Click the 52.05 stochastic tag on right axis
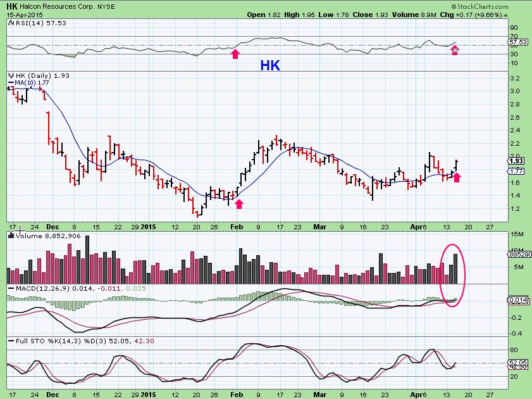 (519, 363)
